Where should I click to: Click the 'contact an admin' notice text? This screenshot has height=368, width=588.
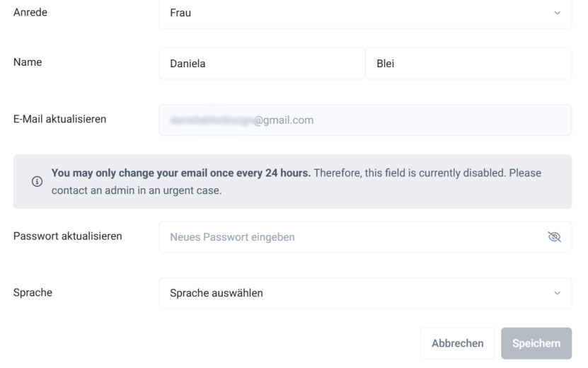(x=99, y=190)
